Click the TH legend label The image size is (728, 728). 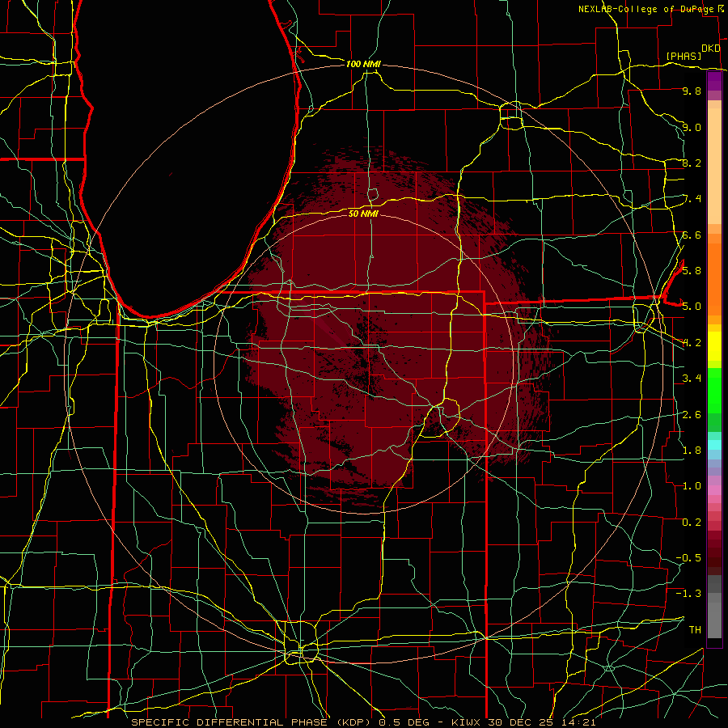coord(695,629)
